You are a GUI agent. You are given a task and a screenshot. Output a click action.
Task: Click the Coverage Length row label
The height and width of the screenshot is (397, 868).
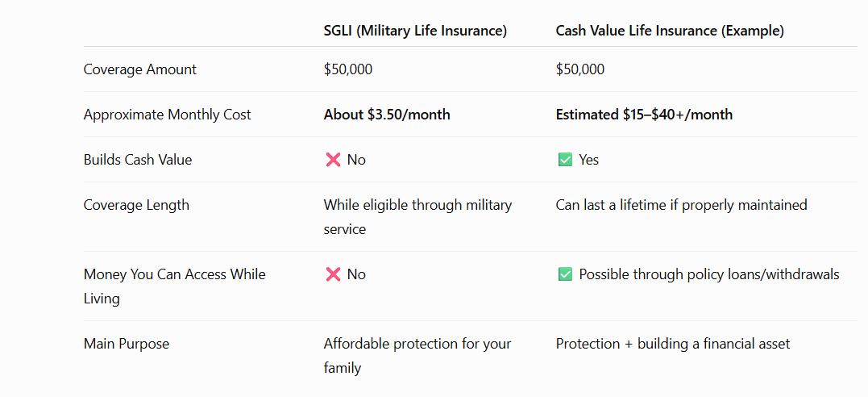(136, 205)
